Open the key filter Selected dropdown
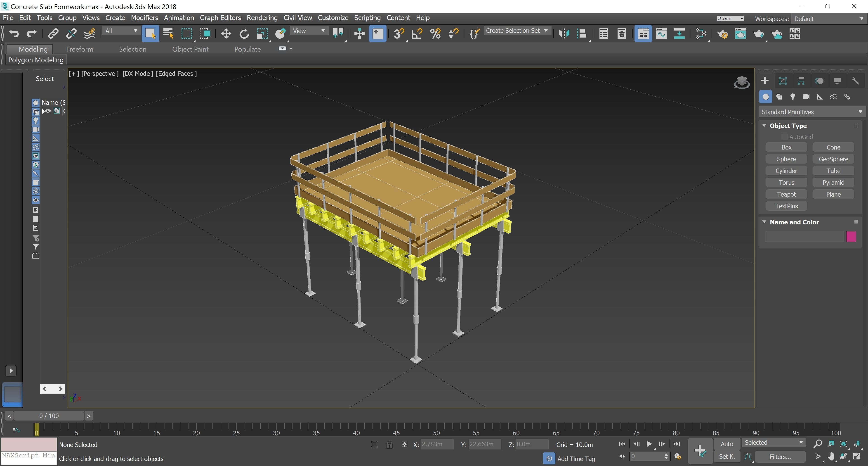 [x=773, y=443]
